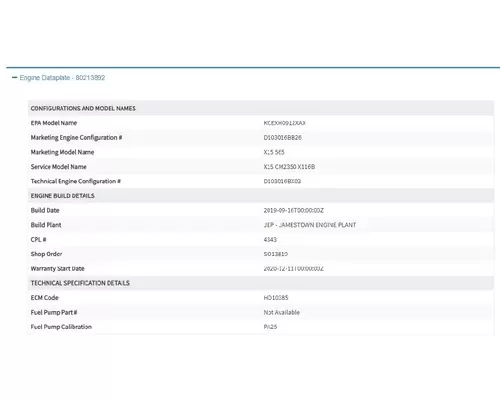Select Service Model Name value X15 CM2350 X116B
Image resolution: width=500 pixels, height=400 pixels.
coord(289,167)
